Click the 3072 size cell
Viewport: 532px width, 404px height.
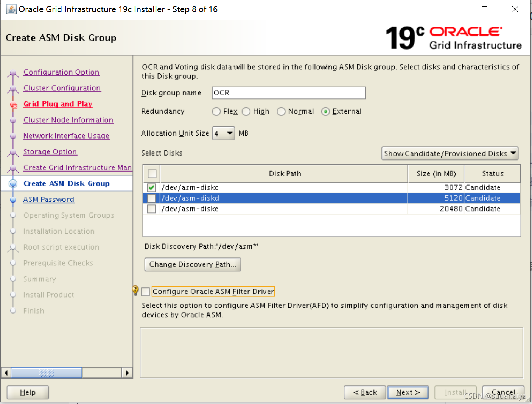coord(436,187)
